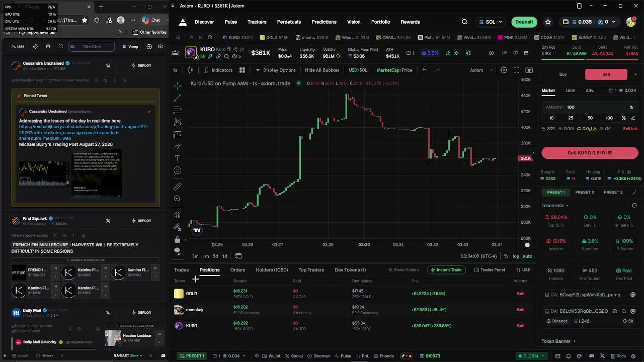The height and width of the screenshot is (362, 644).
Task: Undo the last chart action
Action: point(425,70)
